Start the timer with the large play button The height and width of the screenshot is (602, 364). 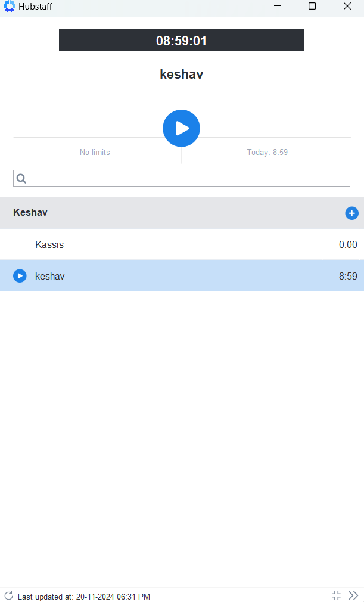pyautogui.click(x=182, y=128)
